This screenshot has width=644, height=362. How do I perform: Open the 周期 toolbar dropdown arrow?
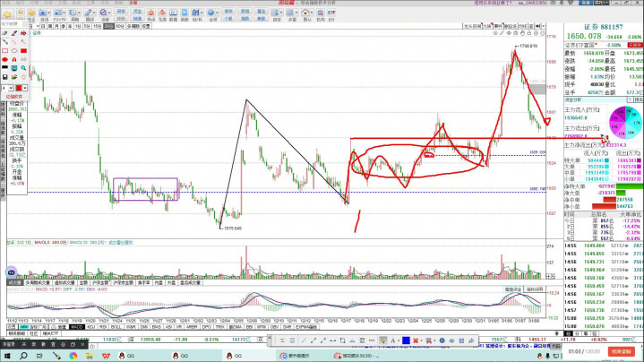click(x=79, y=13)
